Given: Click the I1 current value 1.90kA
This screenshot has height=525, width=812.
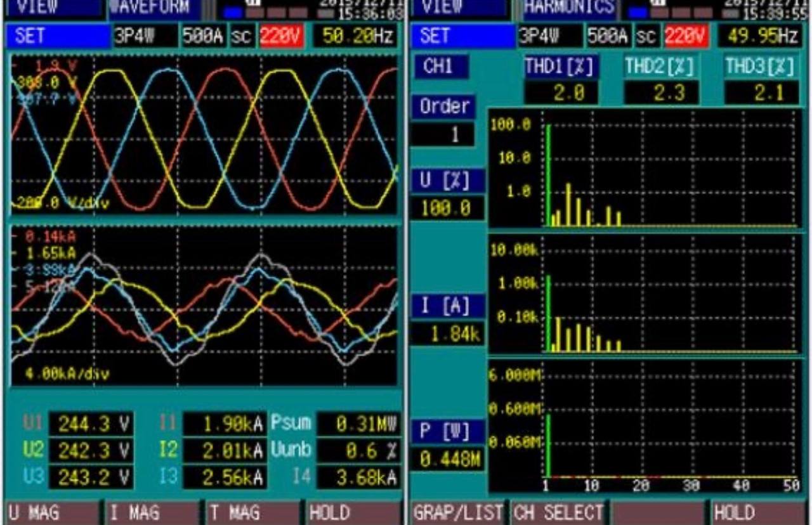Looking at the screenshot, I should [x=225, y=424].
